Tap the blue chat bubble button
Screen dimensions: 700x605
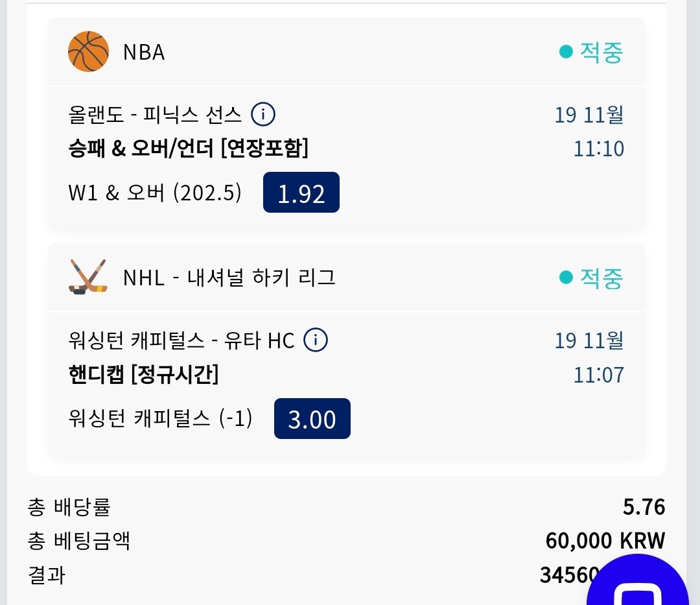(637, 584)
